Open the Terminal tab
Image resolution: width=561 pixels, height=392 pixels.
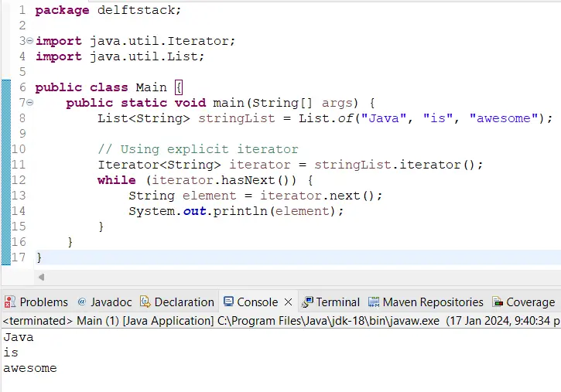[338, 302]
